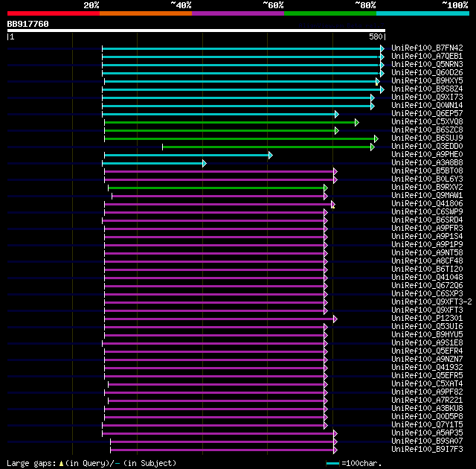Select the UniRef100_A7R221 label
Viewport: 476px width, 469px height.
(427, 400)
